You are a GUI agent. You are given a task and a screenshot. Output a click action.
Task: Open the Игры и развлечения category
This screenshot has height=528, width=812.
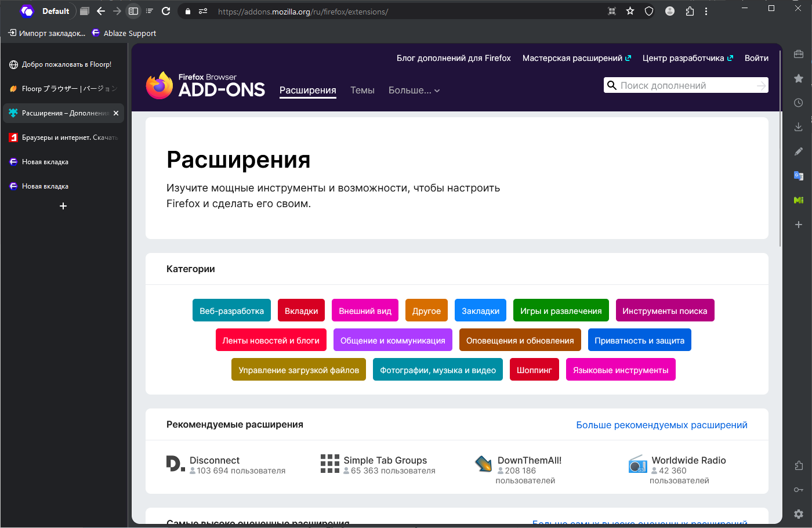click(561, 310)
